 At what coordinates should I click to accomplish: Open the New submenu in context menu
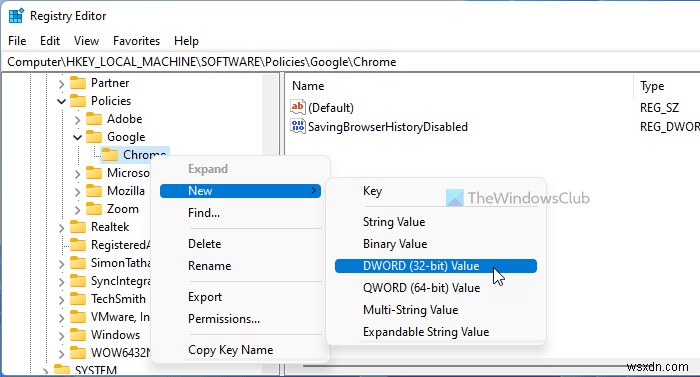(240, 191)
